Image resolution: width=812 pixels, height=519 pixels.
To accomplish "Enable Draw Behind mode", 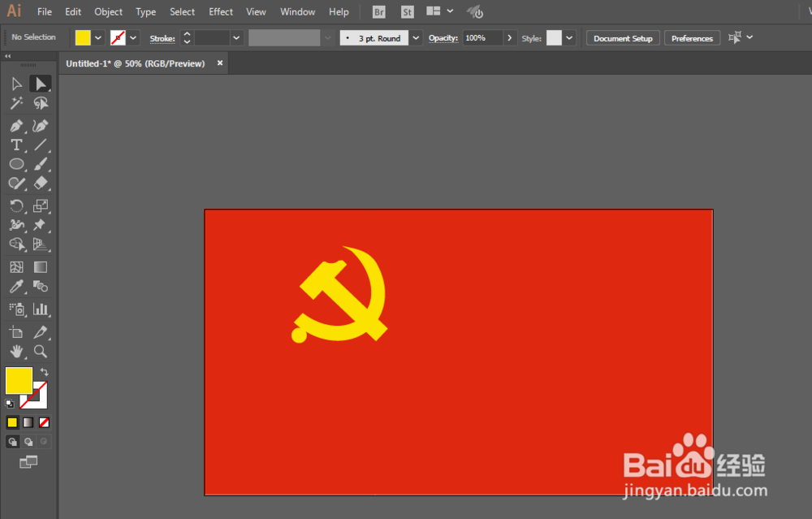I will pos(28,442).
